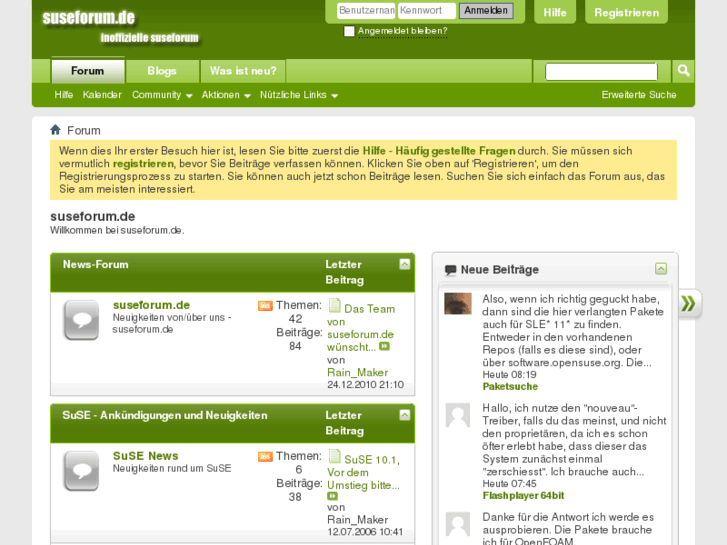The height and width of the screenshot is (545, 727).
Task: Collapse the News-Forum category
Action: click(x=405, y=264)
